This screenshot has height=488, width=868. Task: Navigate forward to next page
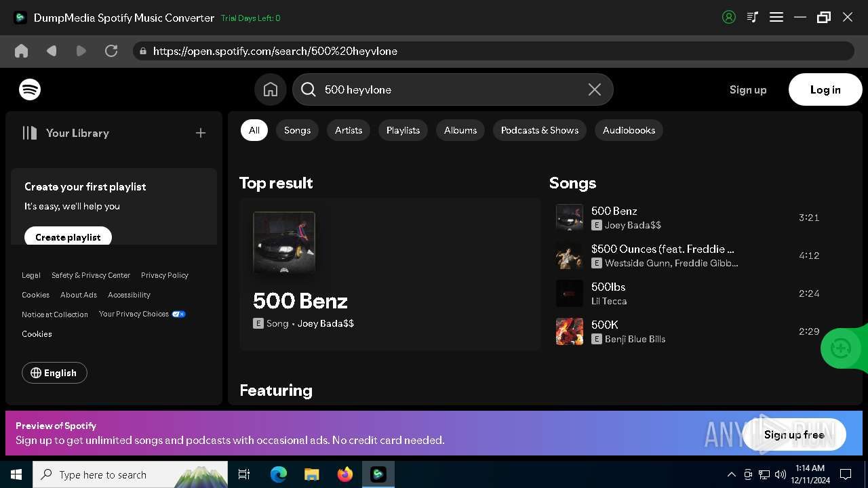81,51
